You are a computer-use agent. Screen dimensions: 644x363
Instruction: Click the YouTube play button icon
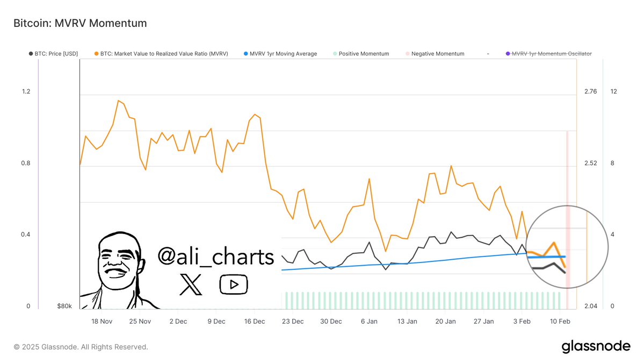click(x=234, y=284)
